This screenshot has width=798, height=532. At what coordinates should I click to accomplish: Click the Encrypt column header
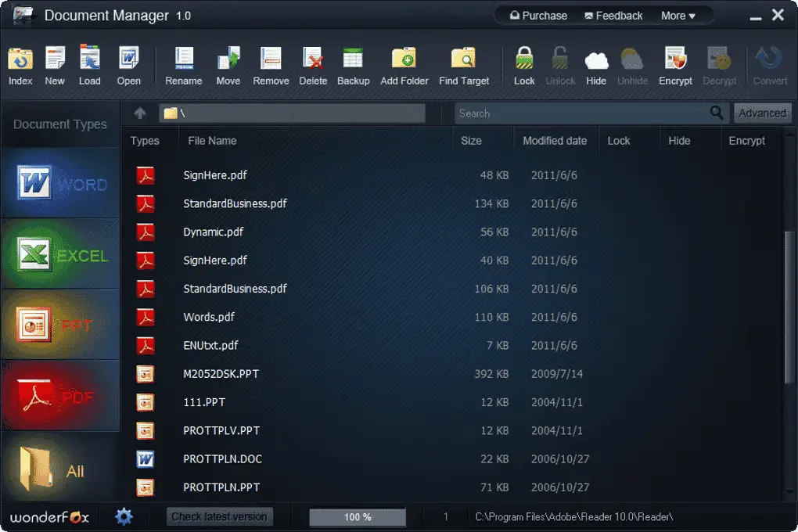746,141
